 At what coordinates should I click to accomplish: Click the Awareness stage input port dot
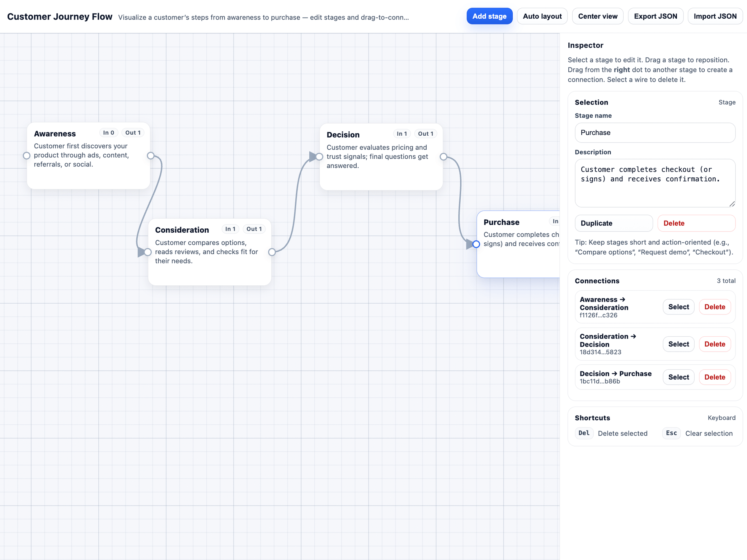(27, 156)
